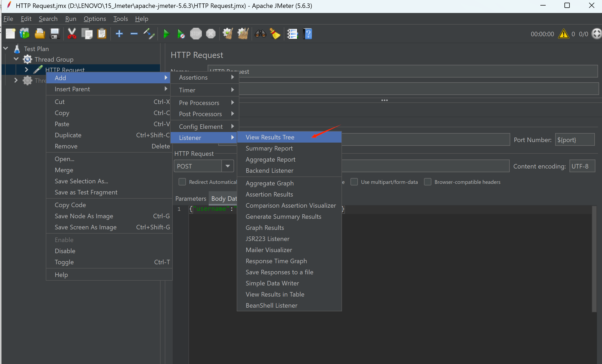Select the Test Plan flask icon
Image resolution: width=602 pixels, height=364 pixels.
click(17, 49)
